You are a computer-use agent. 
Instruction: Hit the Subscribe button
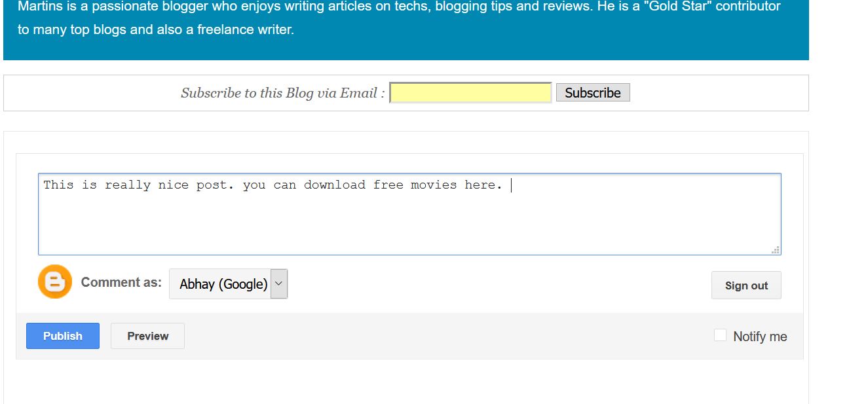tap(592, 93)
